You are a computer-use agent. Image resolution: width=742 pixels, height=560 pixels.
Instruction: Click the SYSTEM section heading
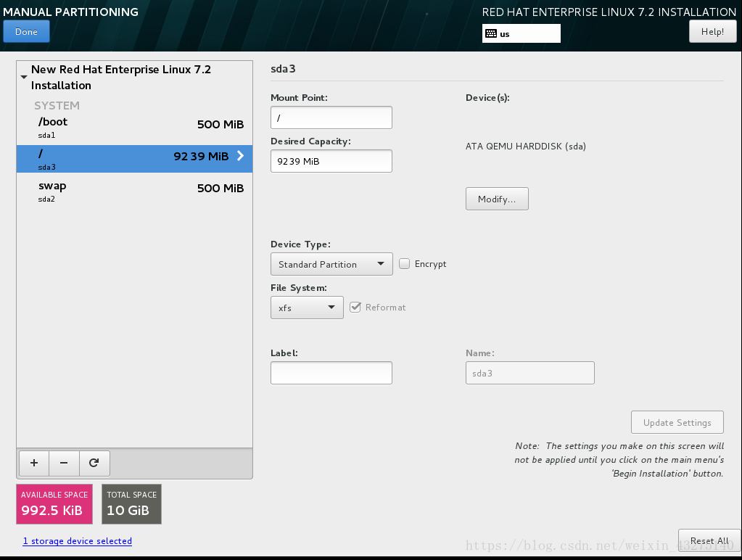[x=57, y=106]
